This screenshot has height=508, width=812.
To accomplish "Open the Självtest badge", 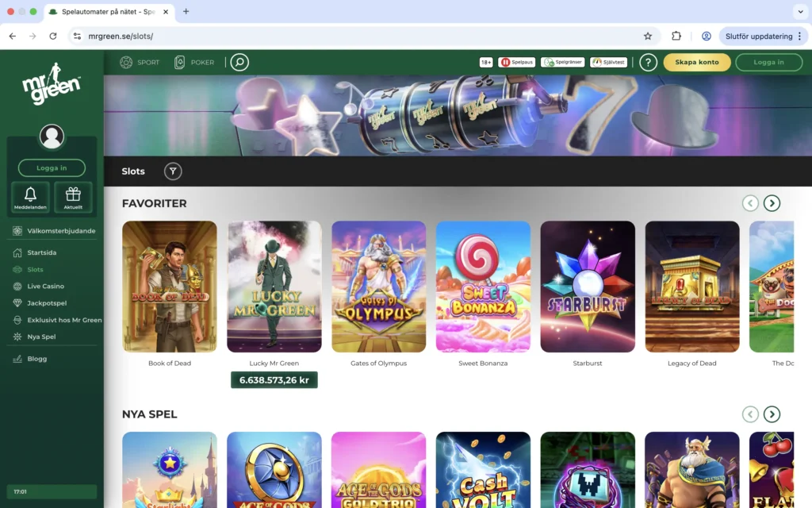I will pos(608,62).
